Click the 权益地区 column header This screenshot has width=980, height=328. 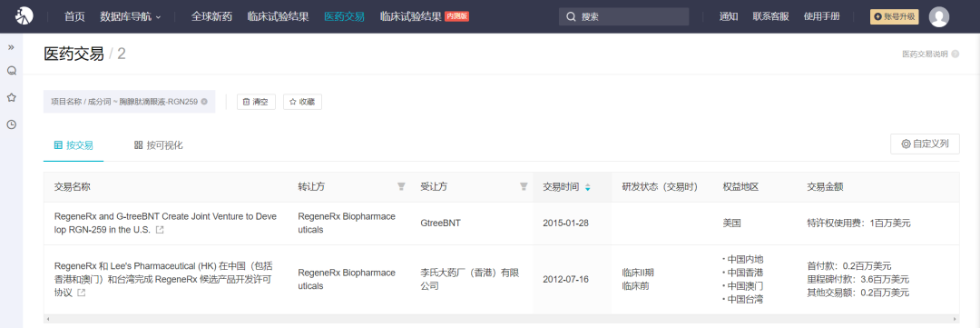coord(740,186)
